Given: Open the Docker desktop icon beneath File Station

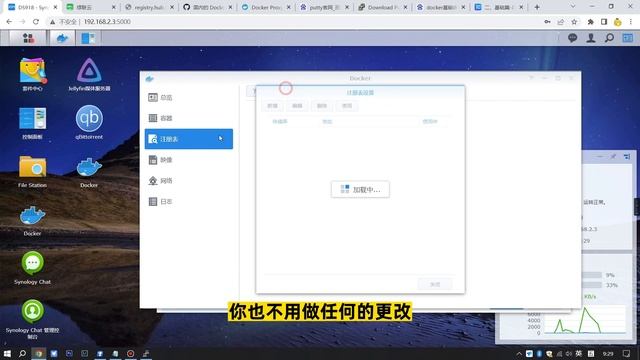Looking at the screenshot, I should 32,220.
